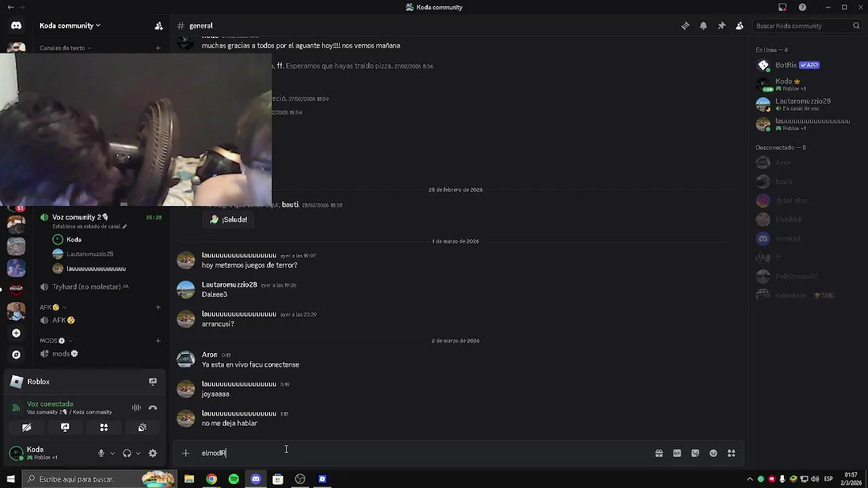868x488 pixels.
Task: Collapse the MODS category
Action: (56, 340)
